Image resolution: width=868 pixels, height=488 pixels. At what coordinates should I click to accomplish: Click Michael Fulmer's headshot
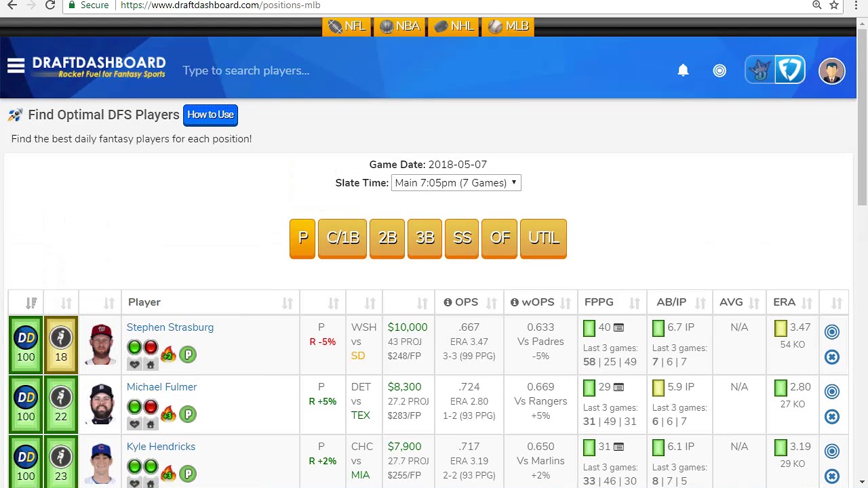[x=101, y=404]
